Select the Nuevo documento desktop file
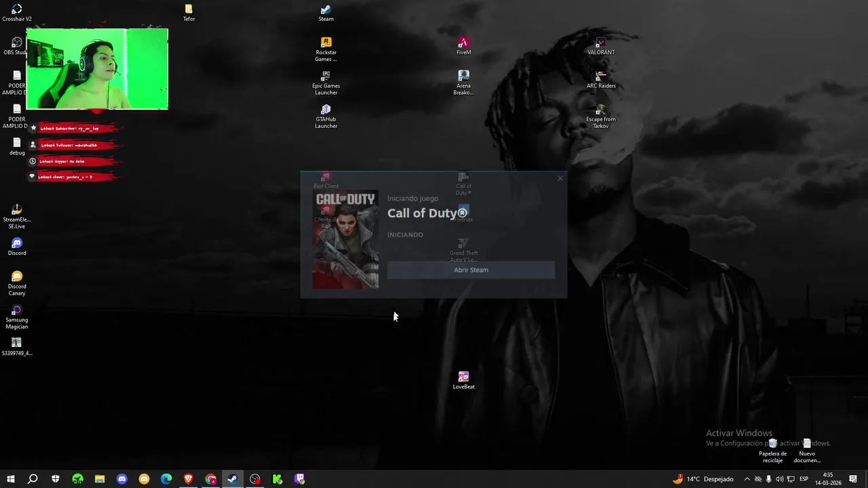 point(807,451)
